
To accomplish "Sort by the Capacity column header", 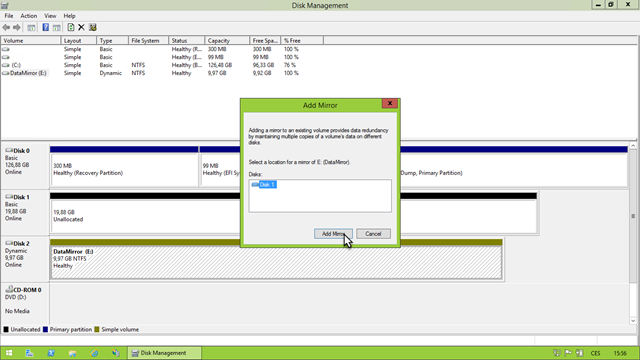I will [227, 40].
